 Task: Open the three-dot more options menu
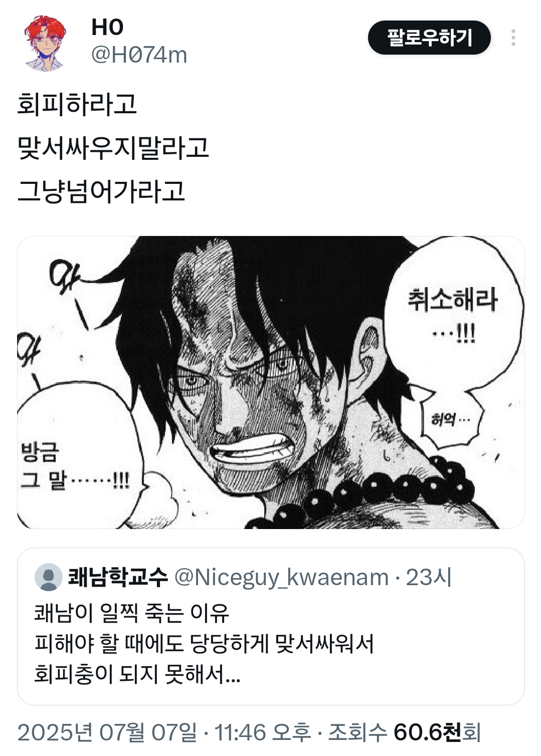point(513,38)
